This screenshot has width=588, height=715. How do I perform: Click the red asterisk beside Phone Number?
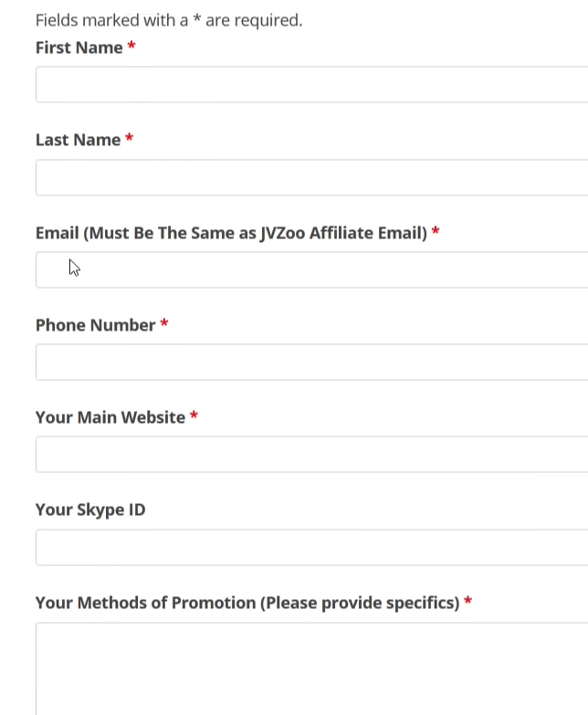coord(164,324)
